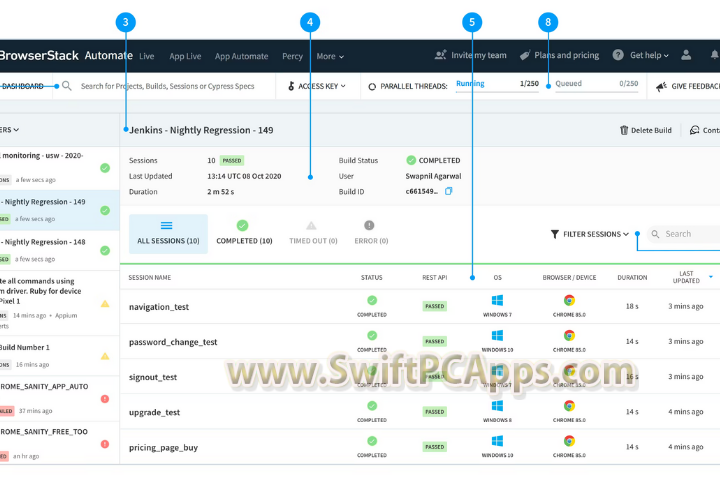Click the Duration column header
The image size is (720, 480).
point(632,277)
